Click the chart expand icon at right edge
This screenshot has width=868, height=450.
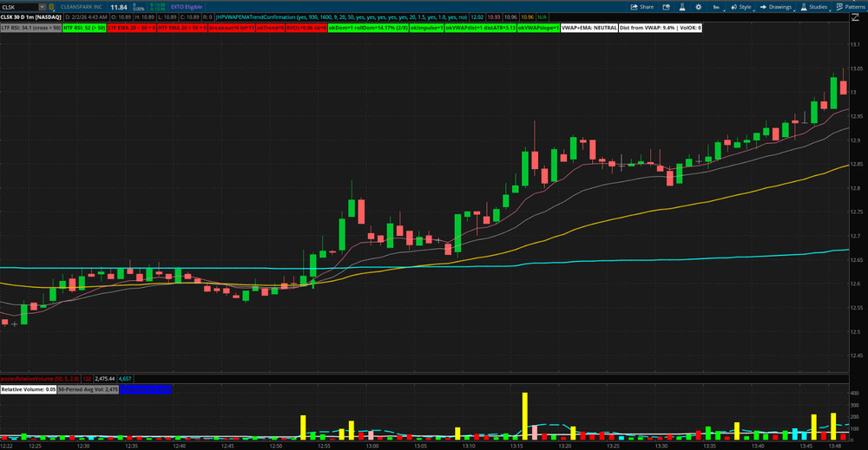click(x=855, y=17)
